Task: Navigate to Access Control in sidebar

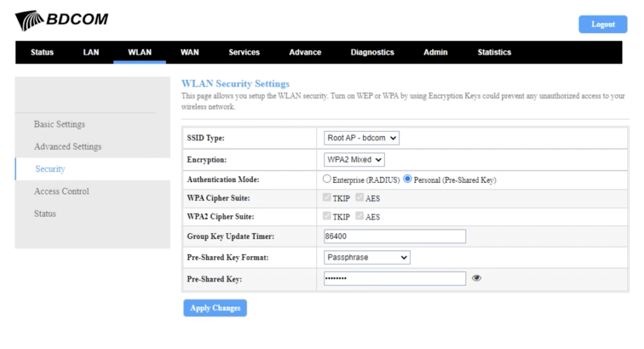Action: tap(62, 191)
